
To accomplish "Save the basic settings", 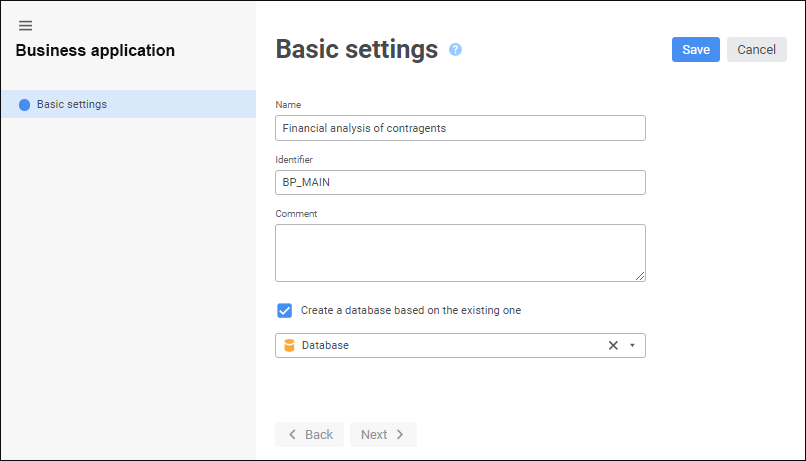I will (x=695, y=50).
